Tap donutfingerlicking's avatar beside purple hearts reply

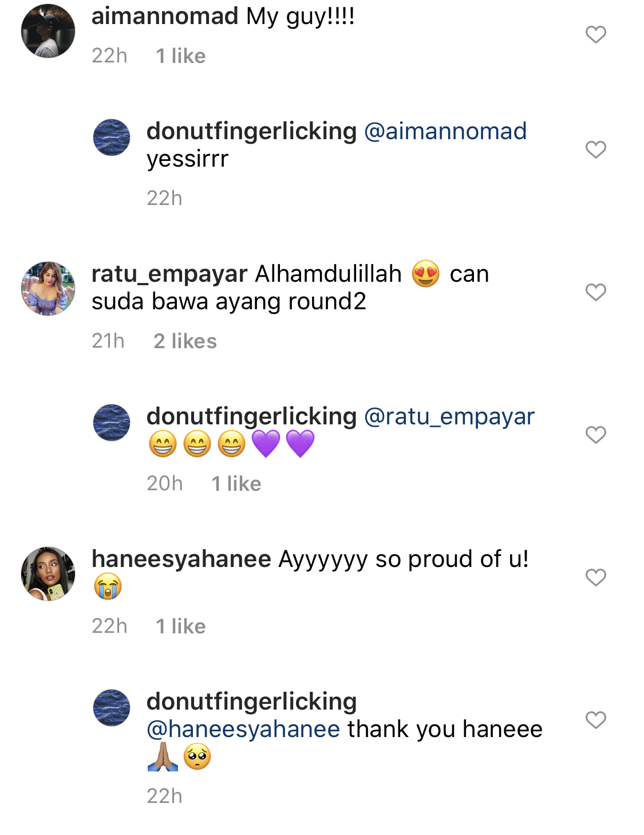(x=112, y=423)
